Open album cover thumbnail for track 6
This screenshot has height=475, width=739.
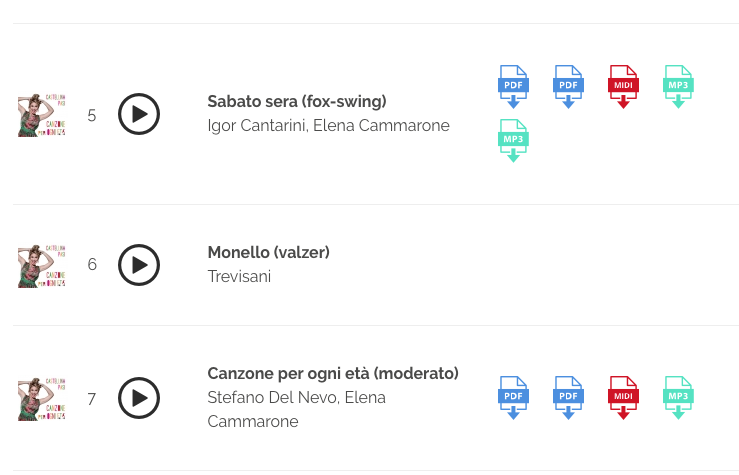click(x=41, y=266)
